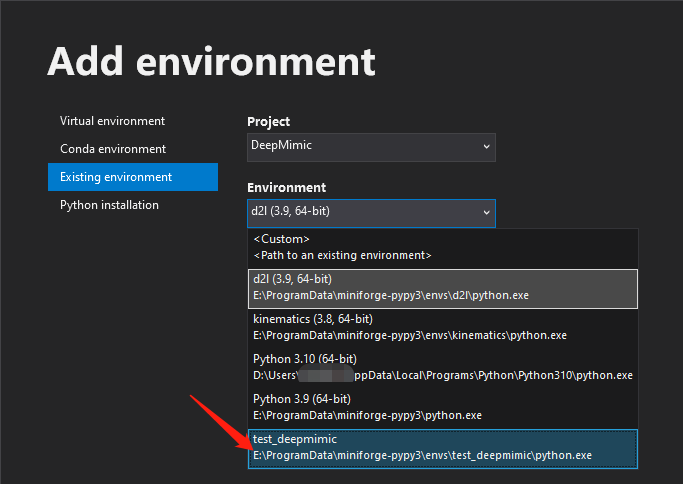Click the Project dropdown chevron arrow
Image resolution: width=683 pixels, height=484 pixels.
(x=486, y=147)
